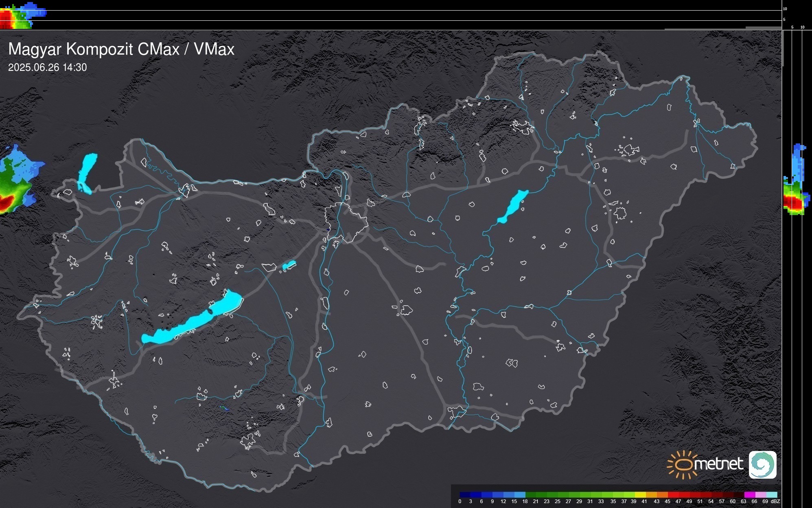812x508 pixels.
Task: Click the teal radar spiral app icon
Action: tap(762, 464)
